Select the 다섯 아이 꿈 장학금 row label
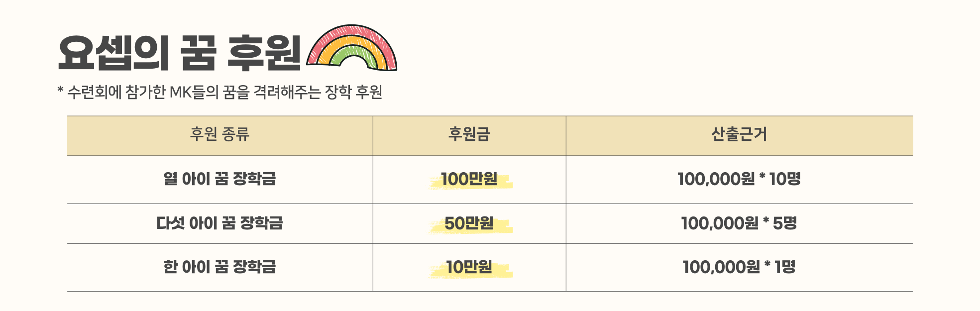980x311 pixels. tap(219, 223)
